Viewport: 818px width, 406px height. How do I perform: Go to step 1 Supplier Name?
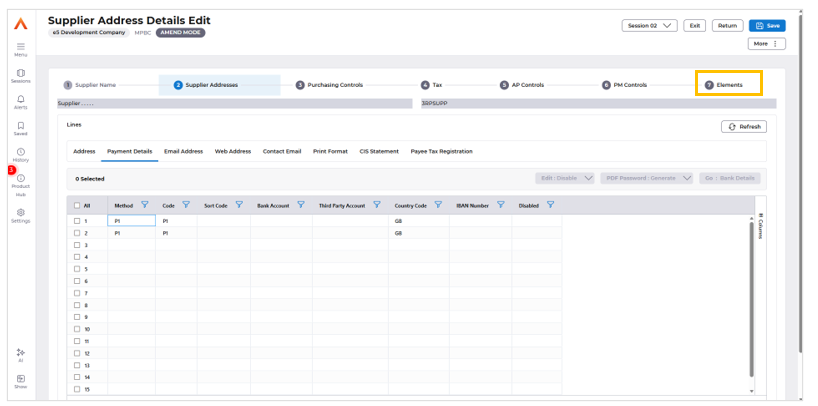coord(90,85)
